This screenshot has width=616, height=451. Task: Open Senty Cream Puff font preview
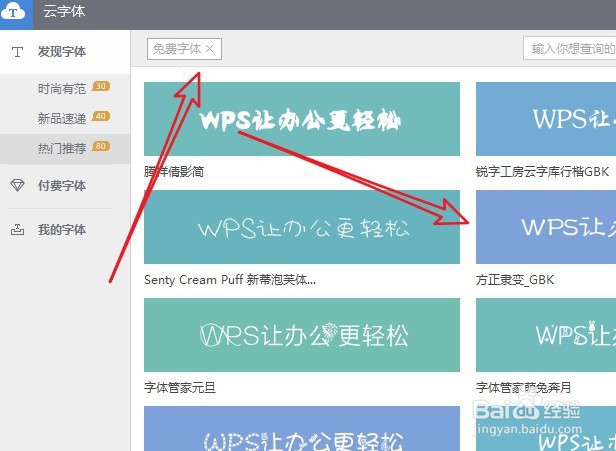click(302, 227)
